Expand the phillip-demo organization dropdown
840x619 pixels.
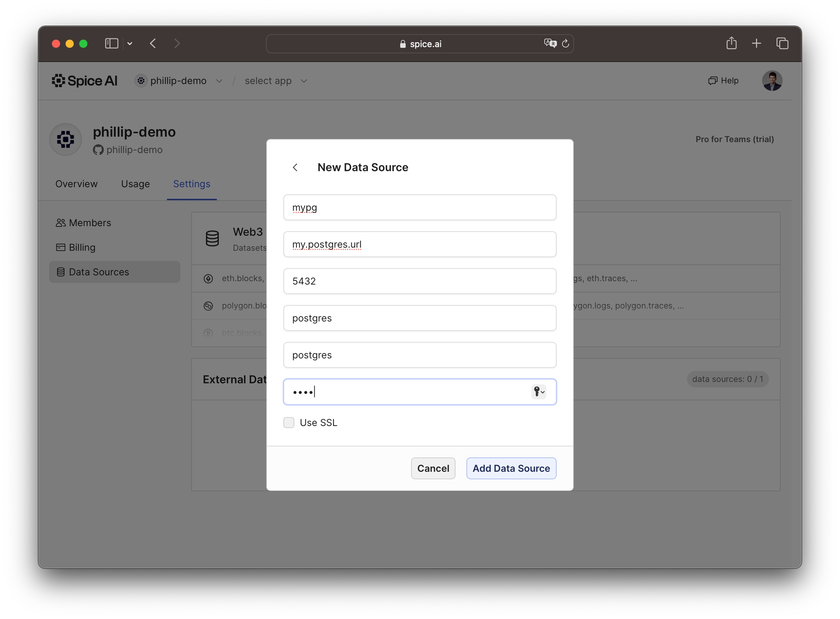219,81
